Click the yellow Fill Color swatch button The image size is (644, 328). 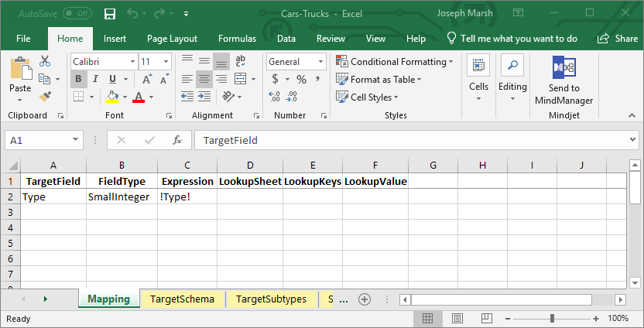tap(112, 97)
